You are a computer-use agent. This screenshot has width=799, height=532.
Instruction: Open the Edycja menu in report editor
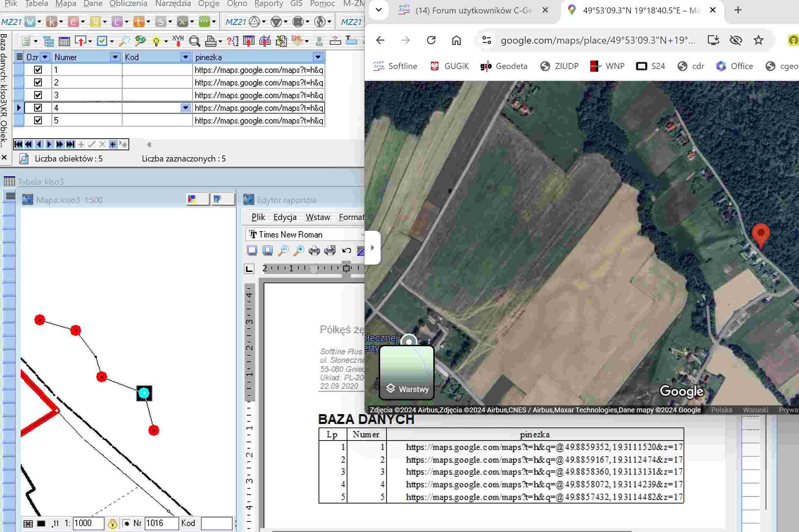tap(285, 217)
